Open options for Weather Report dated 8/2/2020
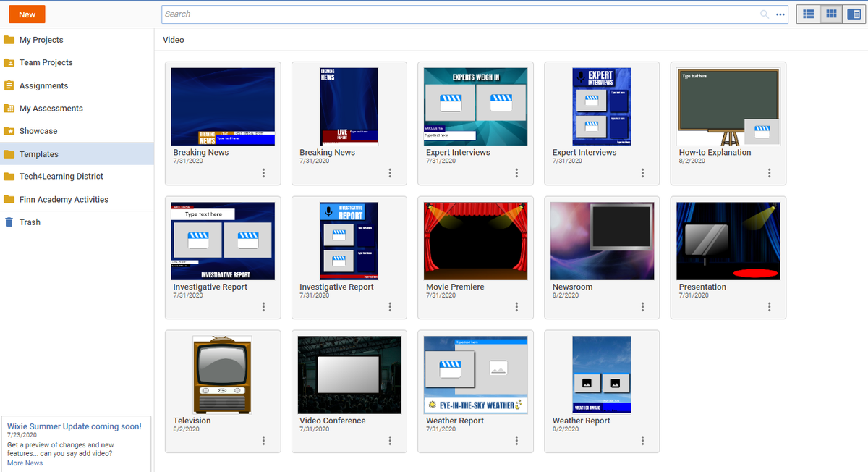This screenshot has width=868, height=472. (x=642, y=441)
